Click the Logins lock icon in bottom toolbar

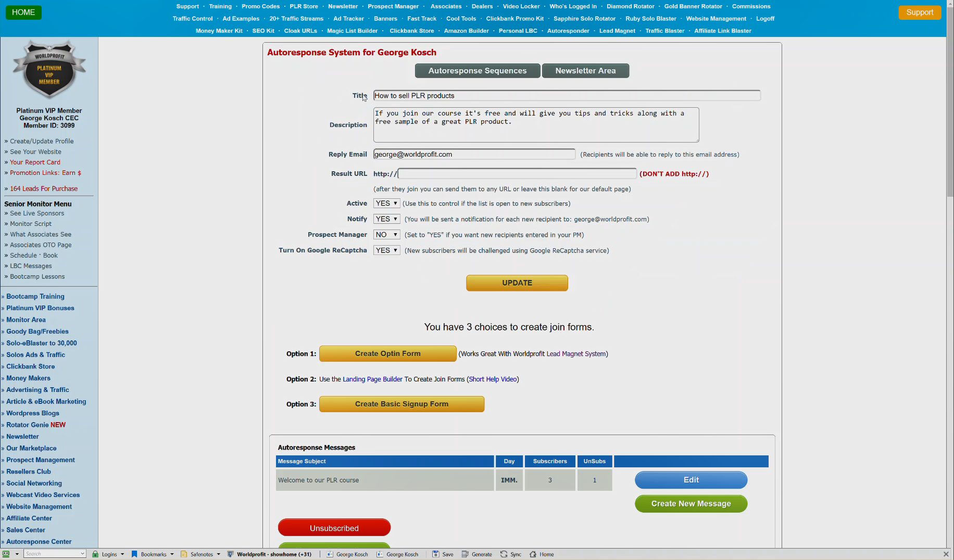95,554
